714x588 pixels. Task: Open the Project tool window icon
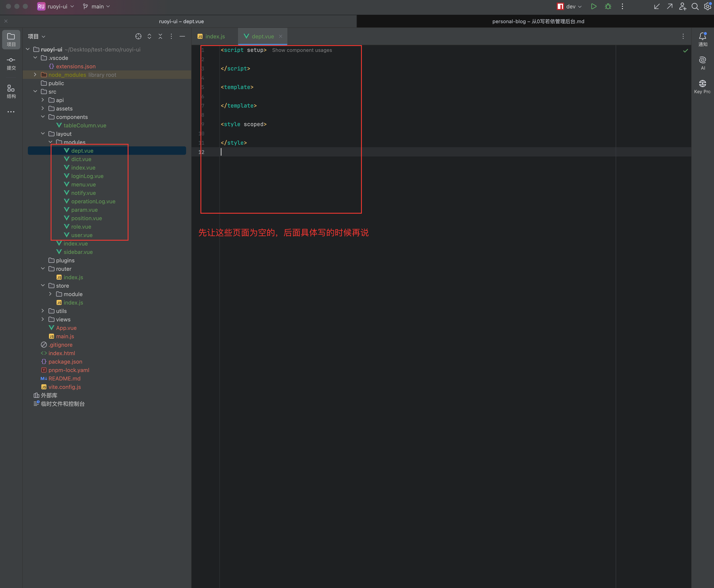click(11, 39)
